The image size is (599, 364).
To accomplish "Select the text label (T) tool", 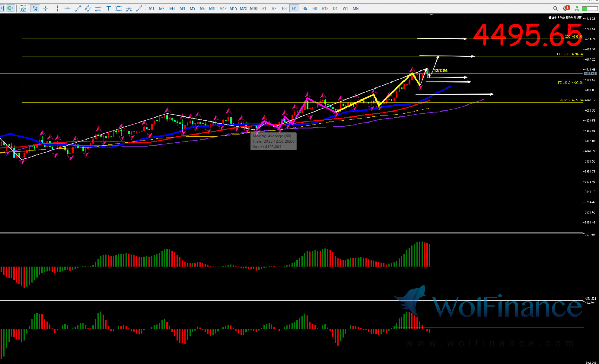I will pos(108,8).
